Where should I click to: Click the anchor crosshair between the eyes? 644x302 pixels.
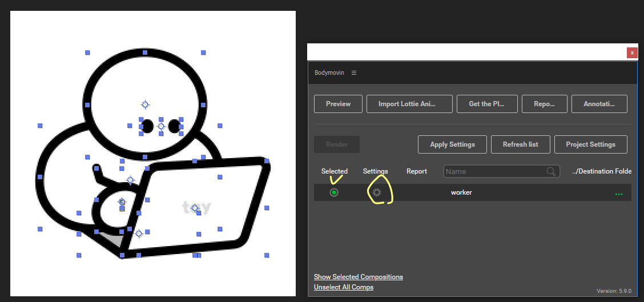[x=161, y=126]
